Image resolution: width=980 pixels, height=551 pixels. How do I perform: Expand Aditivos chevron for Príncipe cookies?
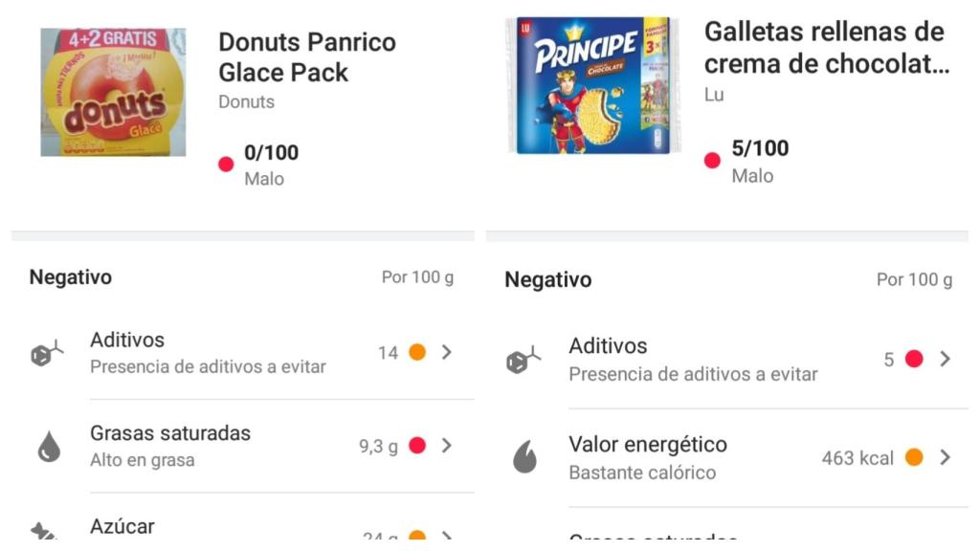[x=945, y=359]
